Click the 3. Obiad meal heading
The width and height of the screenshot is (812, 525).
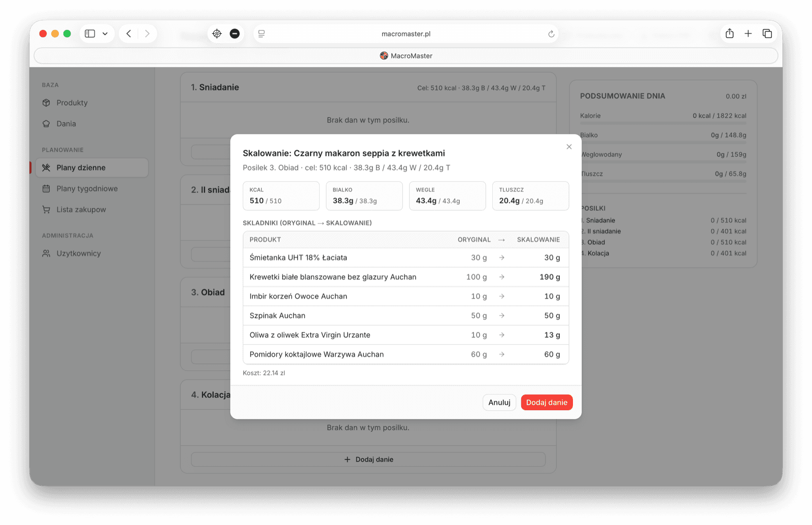pos(208,292)
